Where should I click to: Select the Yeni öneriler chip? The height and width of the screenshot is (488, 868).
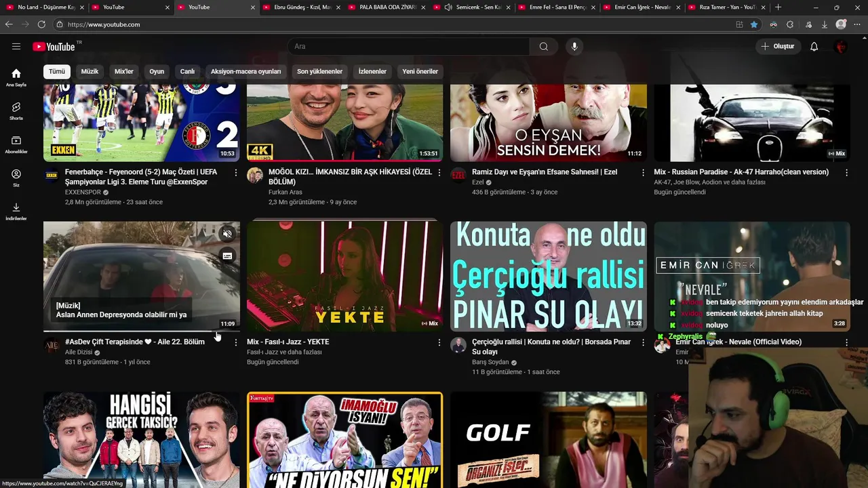click(420, 71)
